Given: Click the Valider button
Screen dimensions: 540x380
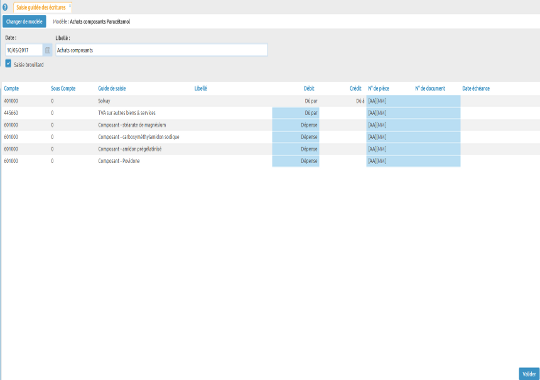Looking at the screenshot, I should coord(529,374).
